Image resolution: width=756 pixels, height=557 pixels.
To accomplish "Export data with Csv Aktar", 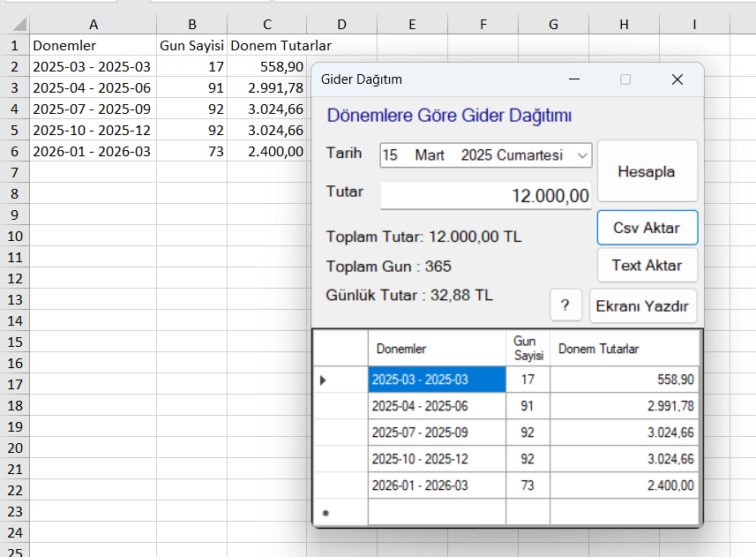I will click(647, 228).
